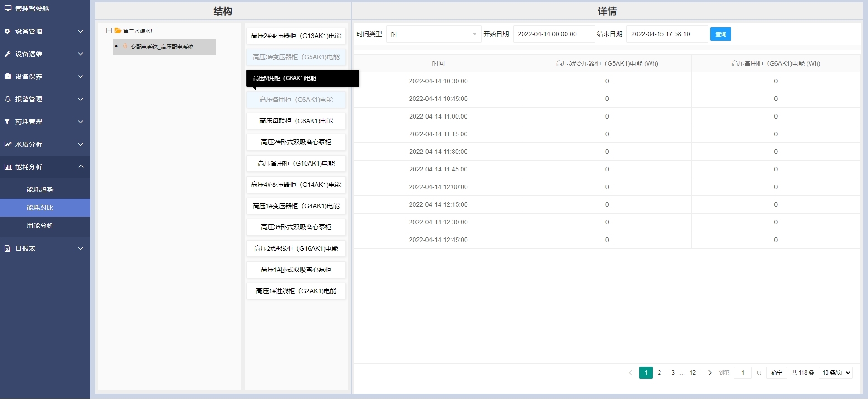Open the 时间类型 dropdown
This screenshot has height=399, width=868.
coord(433,34)
